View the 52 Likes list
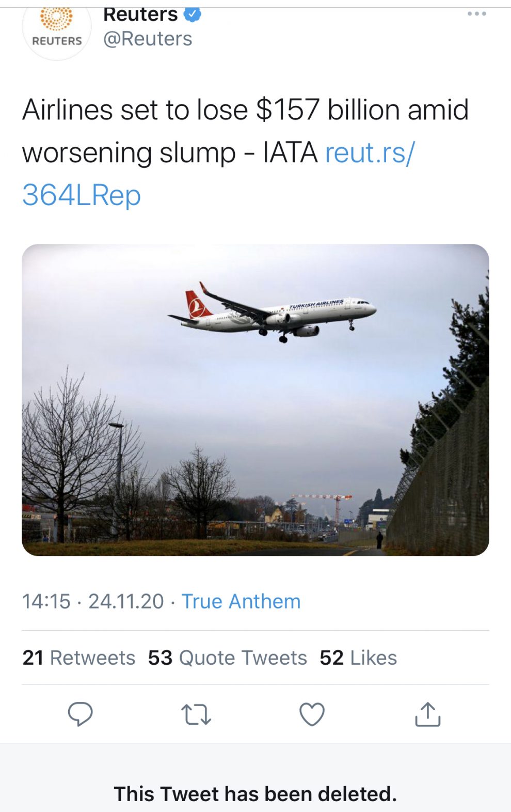This screenshot has height=812, width=511. click(x=358, y=658)
